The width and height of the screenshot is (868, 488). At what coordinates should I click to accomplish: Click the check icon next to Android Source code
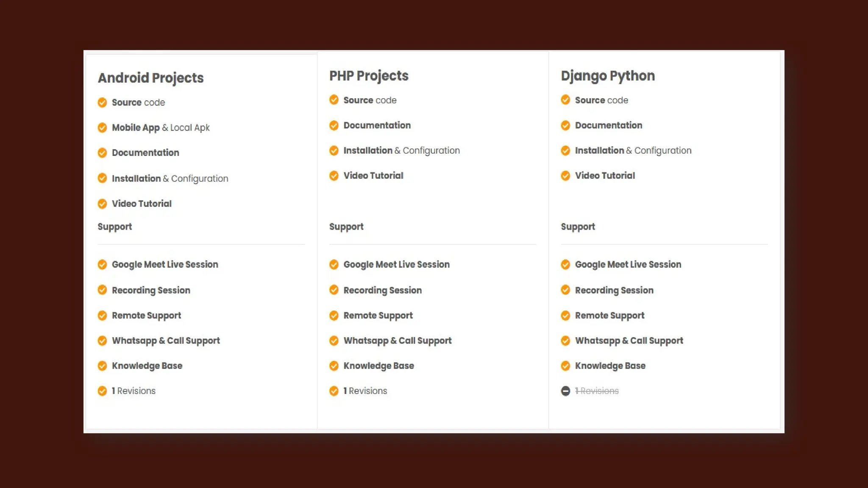(x=102, y=103)
